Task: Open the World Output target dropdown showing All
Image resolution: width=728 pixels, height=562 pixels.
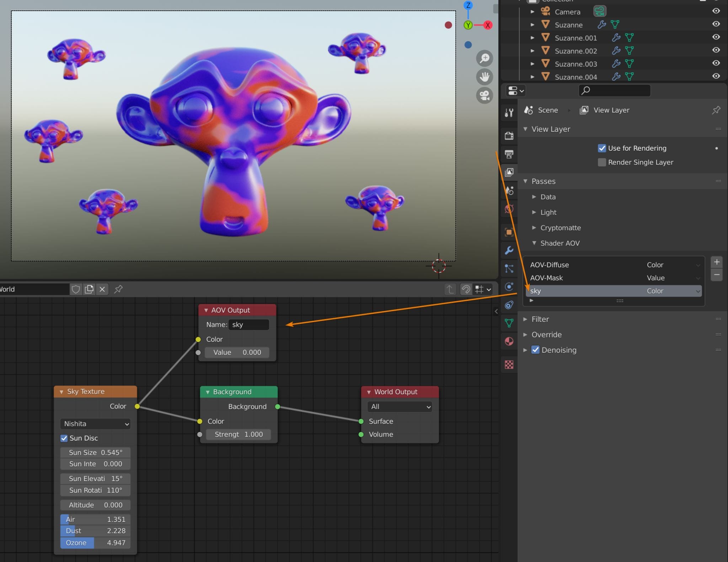Action: (399, 406)
